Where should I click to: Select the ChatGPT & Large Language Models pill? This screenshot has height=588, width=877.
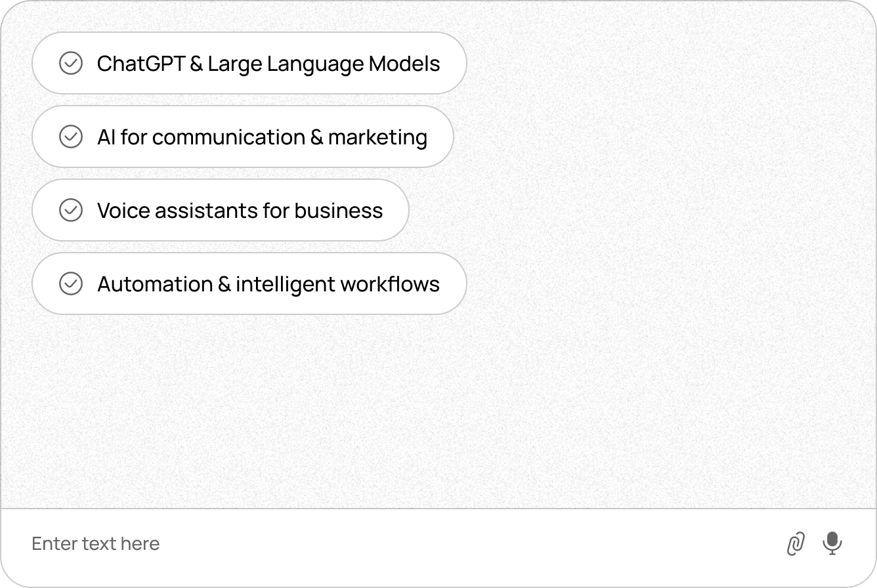coord(249,64)
